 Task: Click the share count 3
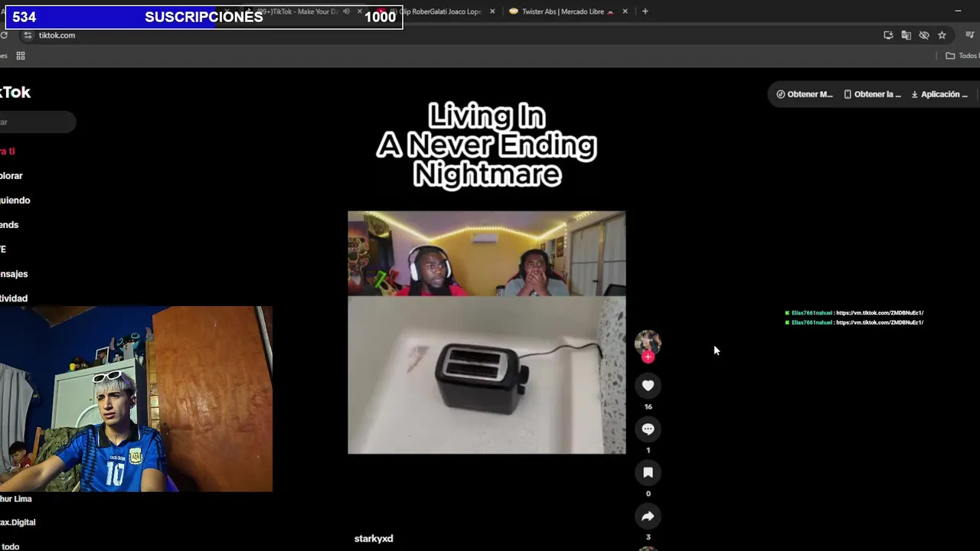(x=648, y=536)
